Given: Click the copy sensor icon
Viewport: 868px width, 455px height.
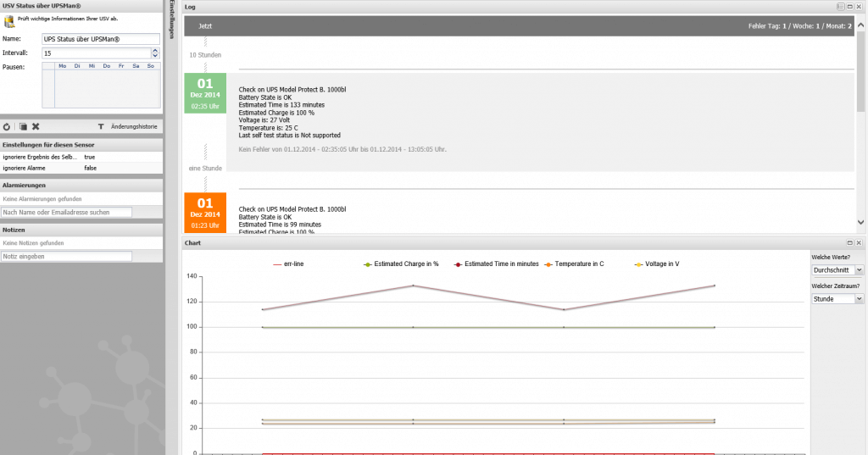Looking at the screenshot, I should (x=23, y=126).
